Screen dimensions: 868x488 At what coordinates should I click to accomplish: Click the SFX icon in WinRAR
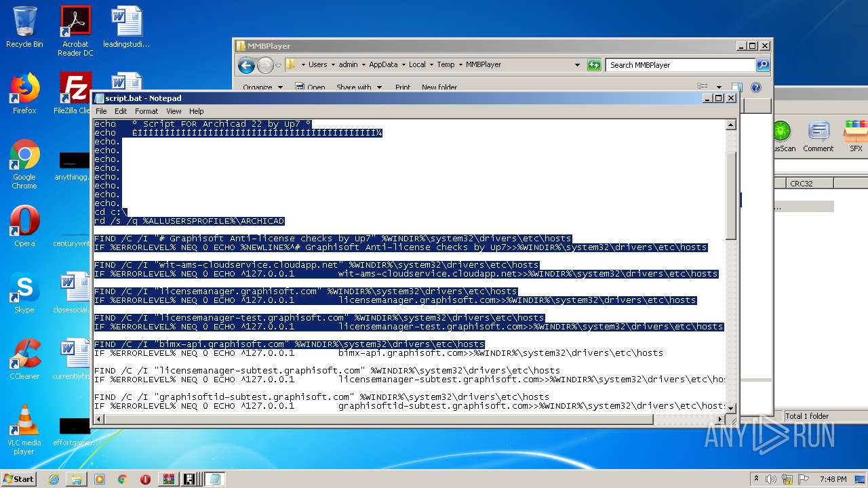tap(856, 136)
